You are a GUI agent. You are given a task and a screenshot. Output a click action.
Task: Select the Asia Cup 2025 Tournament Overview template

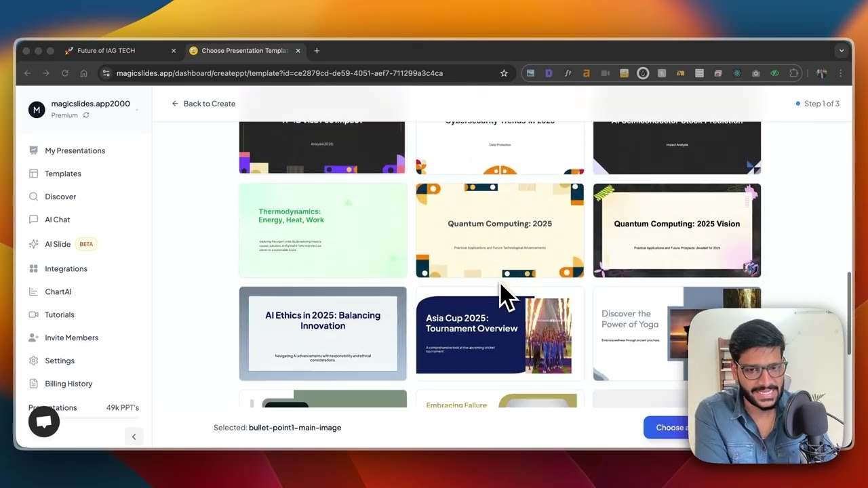point(500,333)
